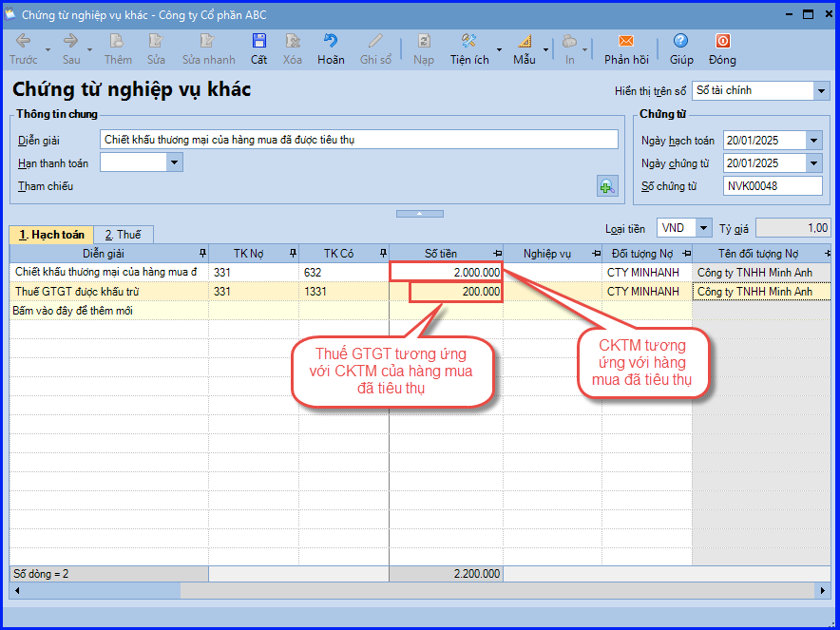Toggle pin on TK Nợ column
Image resolution: width=840 pixels, height=630 pixels.
point(292,254)
